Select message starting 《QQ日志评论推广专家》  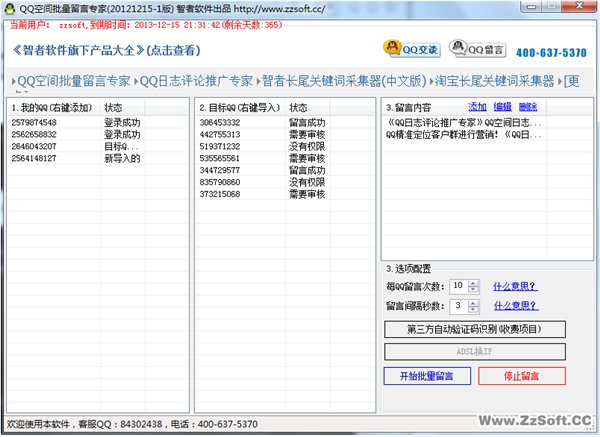[x=464, y=123]
